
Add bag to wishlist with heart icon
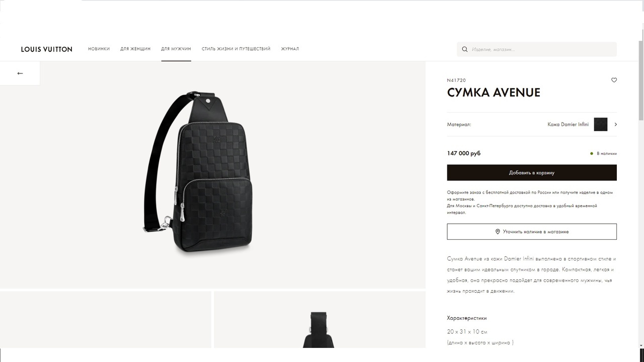click(614, 80)
